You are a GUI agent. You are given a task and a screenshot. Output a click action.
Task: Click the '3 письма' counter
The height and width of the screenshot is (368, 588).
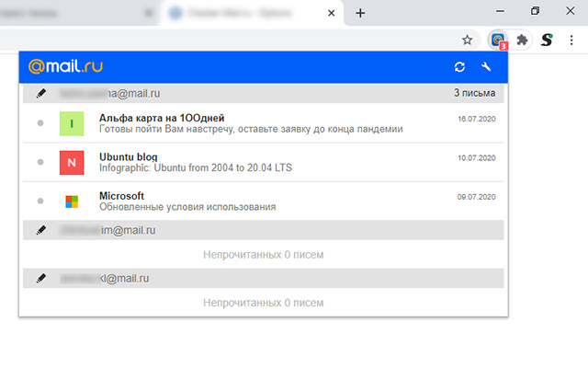coord(475,93)
